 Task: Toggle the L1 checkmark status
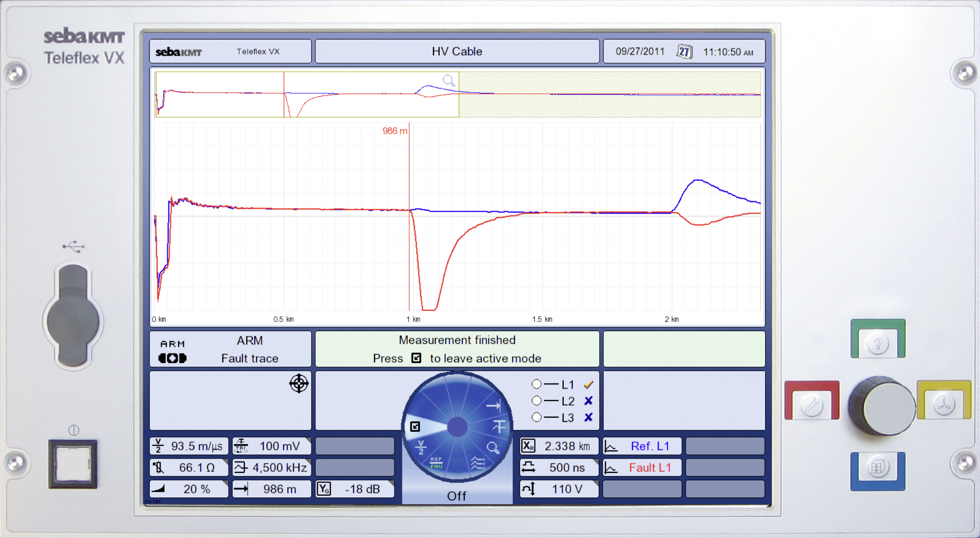[x=588, y=384]
